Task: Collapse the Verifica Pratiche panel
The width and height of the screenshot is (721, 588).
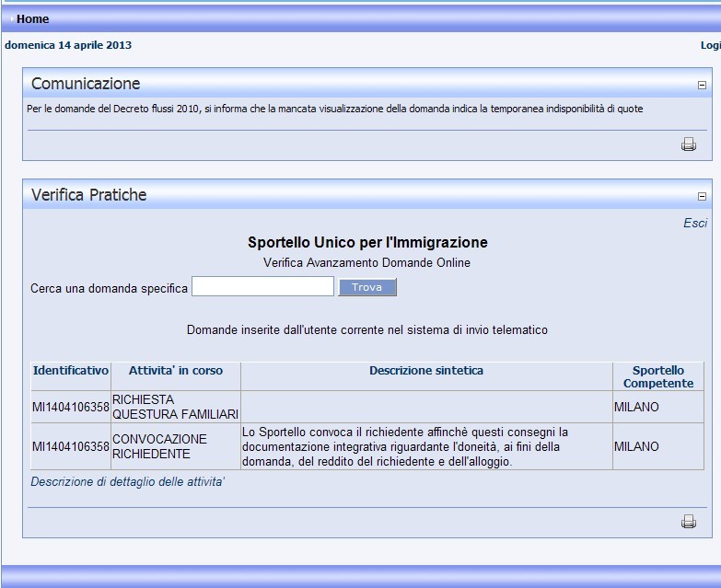Action: pos(702,197)
